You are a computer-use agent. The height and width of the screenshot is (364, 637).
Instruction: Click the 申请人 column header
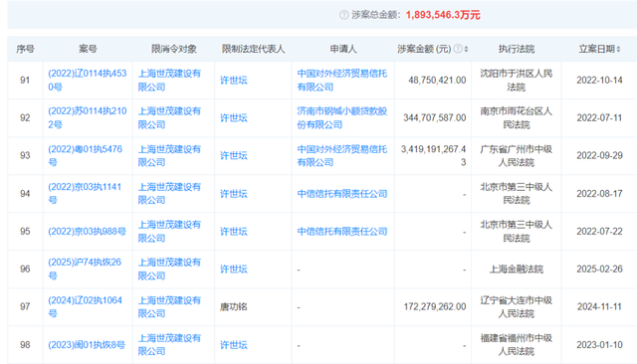click(x=343, y=49)
